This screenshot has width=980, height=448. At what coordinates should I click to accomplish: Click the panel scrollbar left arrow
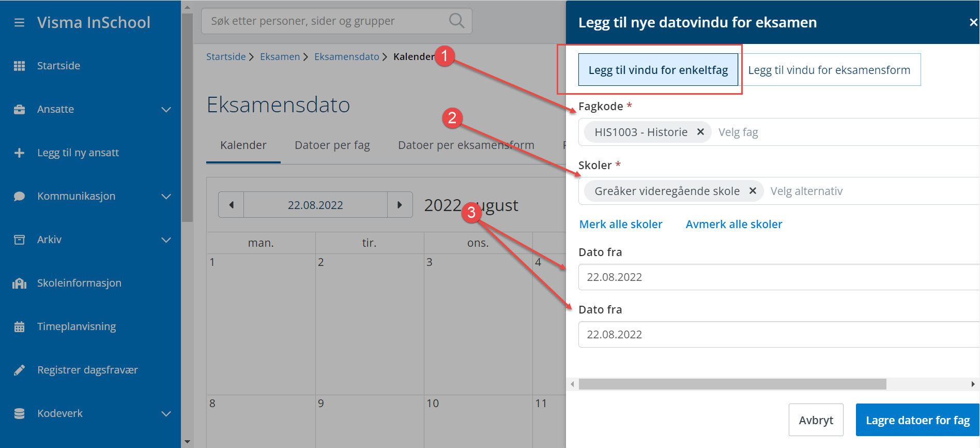(x=572, y=384)
